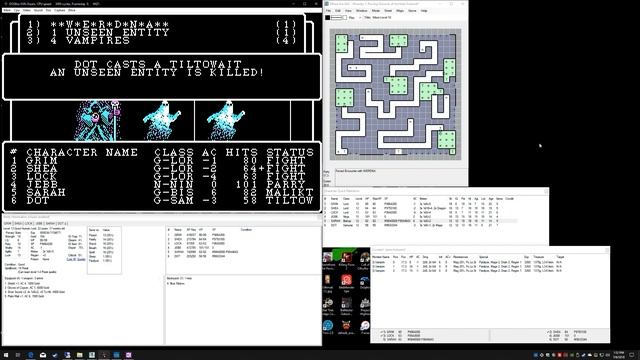
Task: Open the File menu in map window
Action: 328,11
